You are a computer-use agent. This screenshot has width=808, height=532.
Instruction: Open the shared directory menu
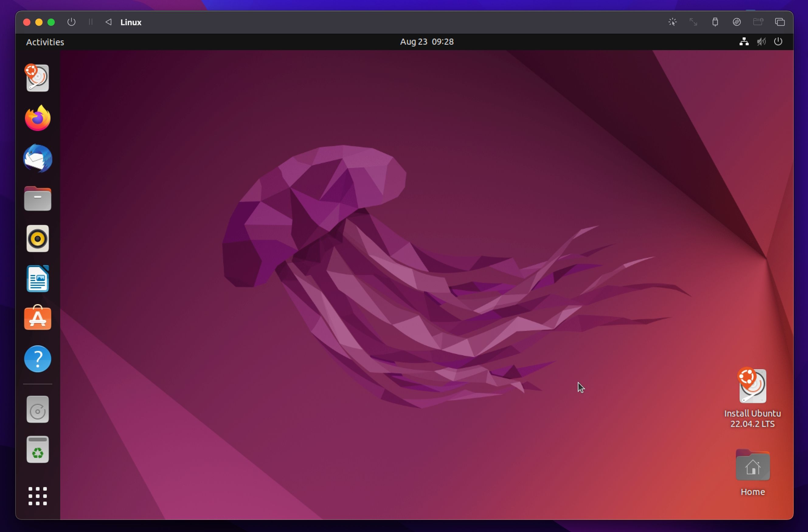(x=758, y=22)
